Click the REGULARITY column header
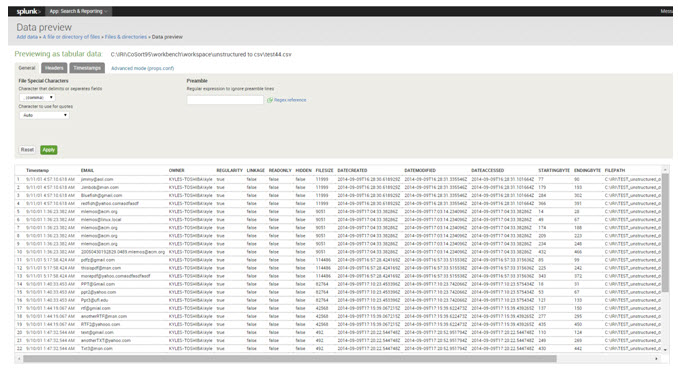This screenshot has width=678, height=376. [x=230, y=170]
